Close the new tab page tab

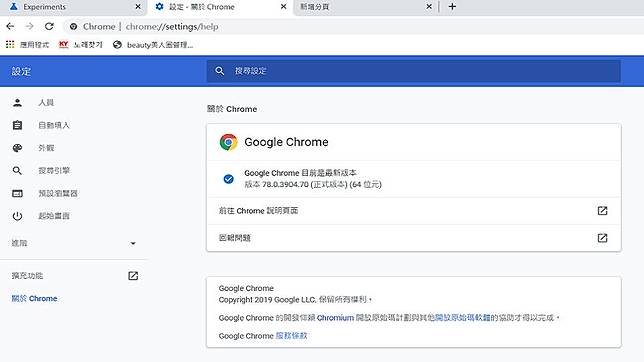tap(429, 7)
